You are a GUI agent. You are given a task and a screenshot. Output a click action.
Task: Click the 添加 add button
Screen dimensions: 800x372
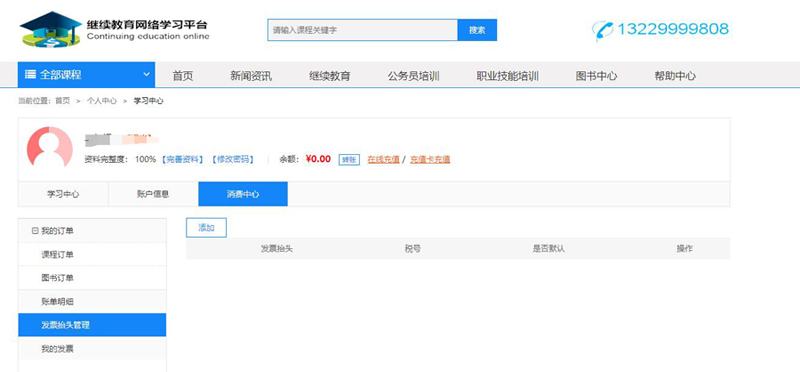tap(206, 228)
